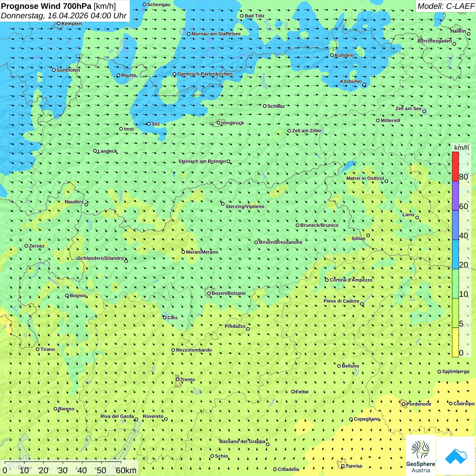
Task: Select the Kitzbühel city label
Action: 351,81
